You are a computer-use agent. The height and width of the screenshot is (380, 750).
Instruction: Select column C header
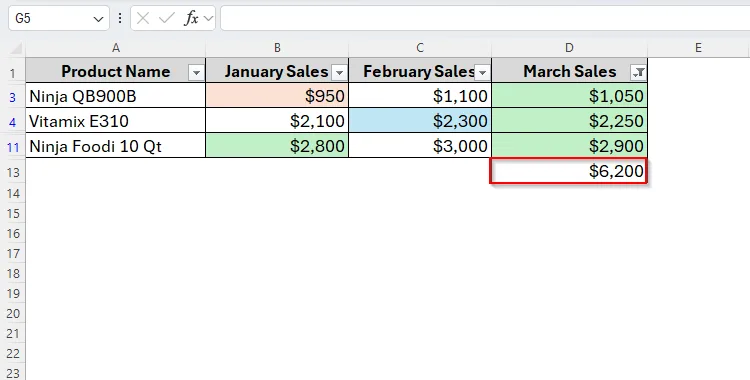coord(420,48)
